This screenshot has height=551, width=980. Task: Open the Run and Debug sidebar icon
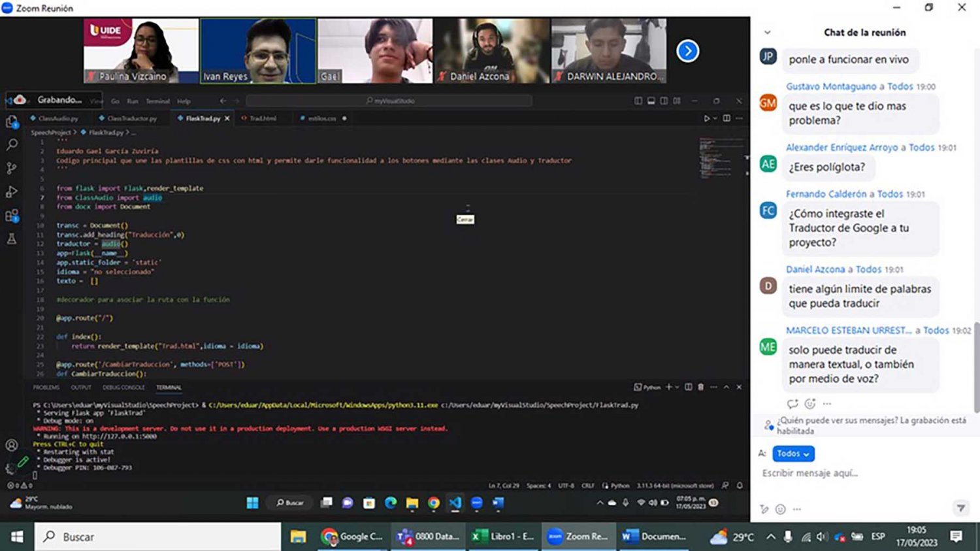[x=12, y=192]
